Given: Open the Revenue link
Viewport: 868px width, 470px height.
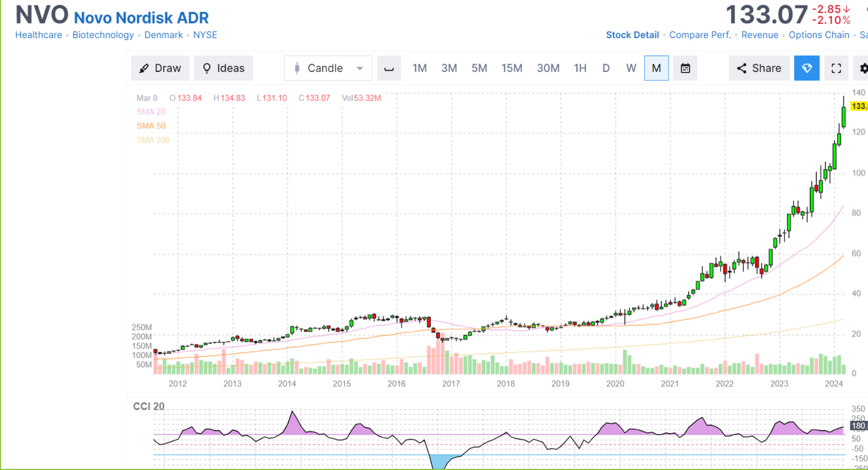Looking at the screenshot, I should click(x=760, y=35).
